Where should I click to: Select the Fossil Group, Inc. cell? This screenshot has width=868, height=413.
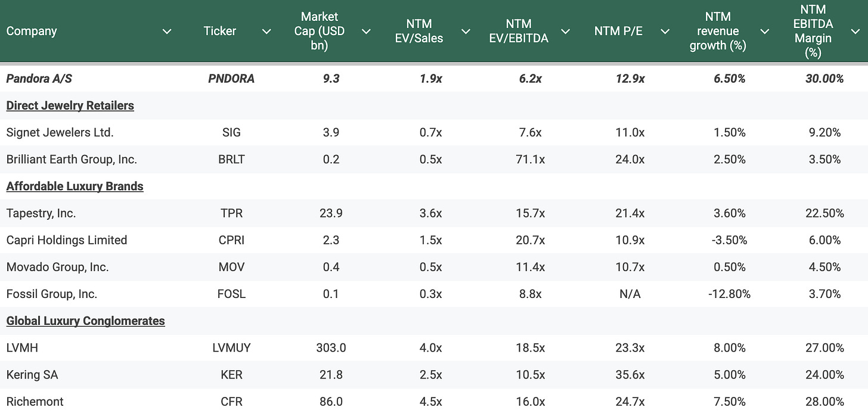tap(52, 294)
